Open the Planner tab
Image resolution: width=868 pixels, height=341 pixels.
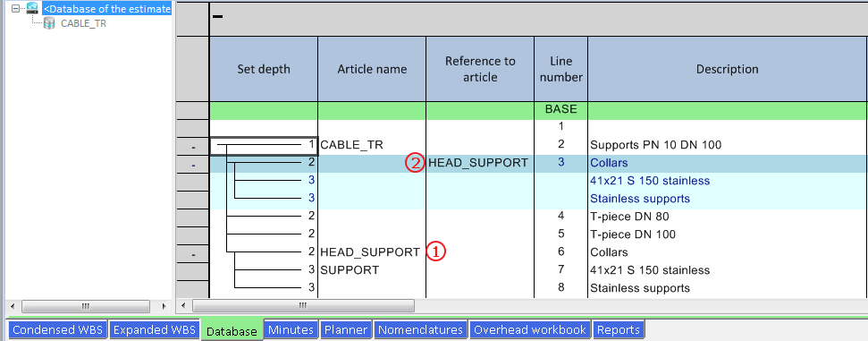[345, 330]
